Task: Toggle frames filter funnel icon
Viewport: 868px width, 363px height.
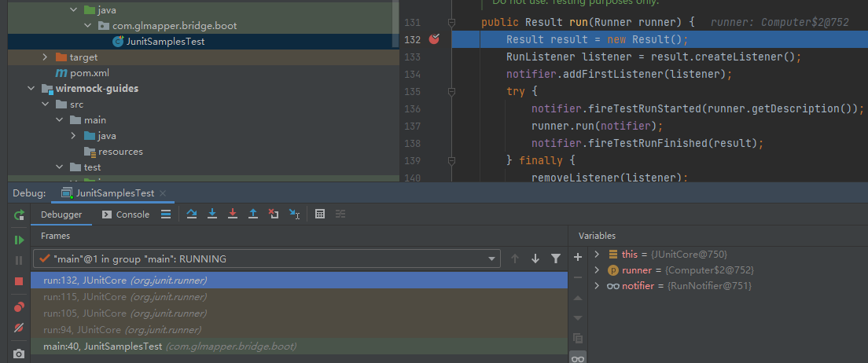Action: [x=556, y=258]
